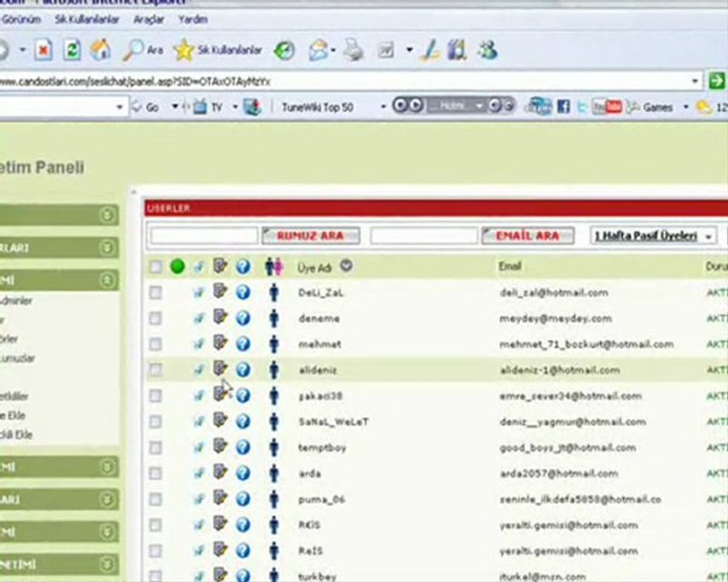
Task: Open the Araçlar menu
Action: point(149,19)
